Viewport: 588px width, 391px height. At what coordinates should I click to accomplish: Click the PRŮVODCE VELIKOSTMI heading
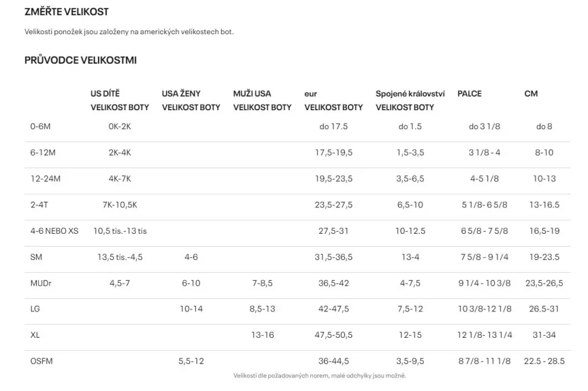point(80,60)
